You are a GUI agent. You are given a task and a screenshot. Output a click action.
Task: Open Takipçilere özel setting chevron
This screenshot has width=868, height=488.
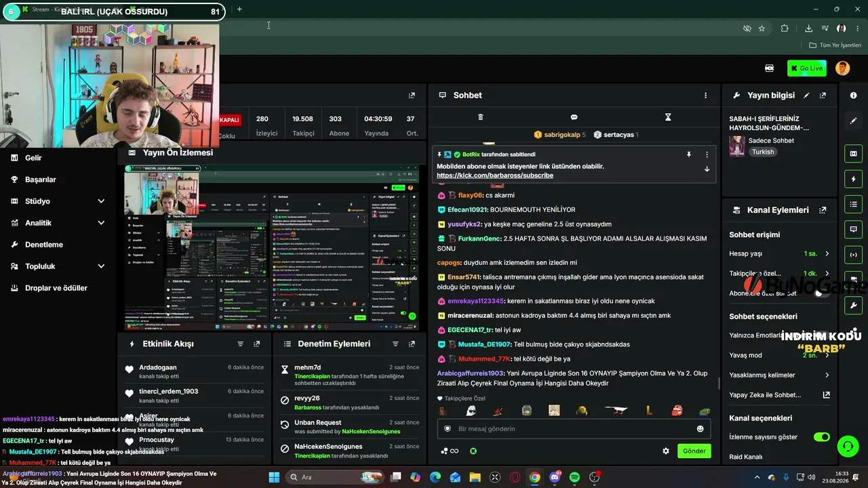coord(827,273)
